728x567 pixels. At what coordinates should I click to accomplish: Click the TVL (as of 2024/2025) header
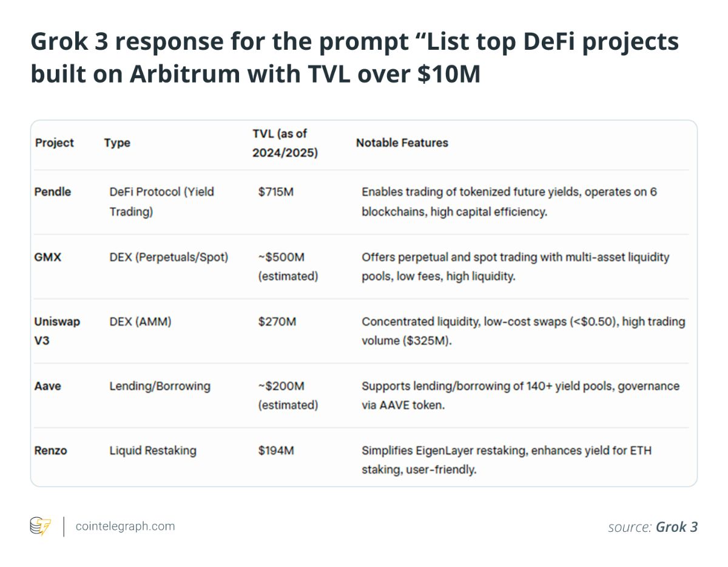(285, 143)
